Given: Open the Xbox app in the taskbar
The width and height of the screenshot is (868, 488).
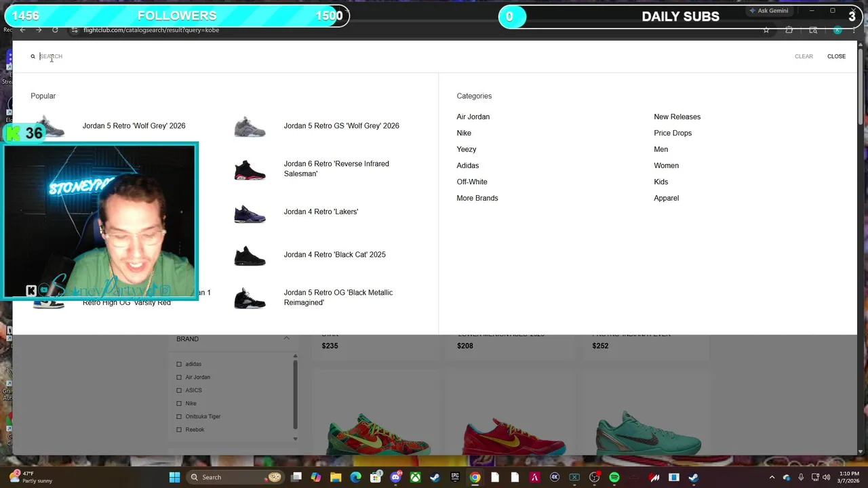Looking at the screenshot, I should point(415,477).
